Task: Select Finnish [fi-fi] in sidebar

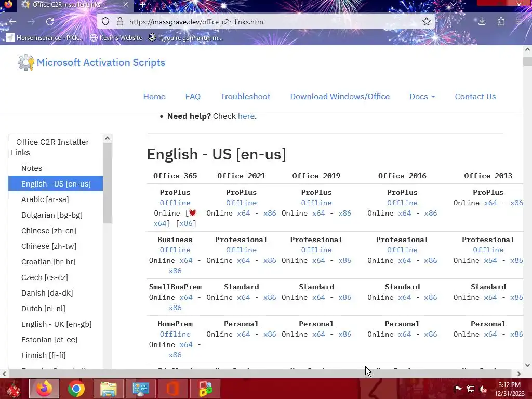Action: [43, 355]
